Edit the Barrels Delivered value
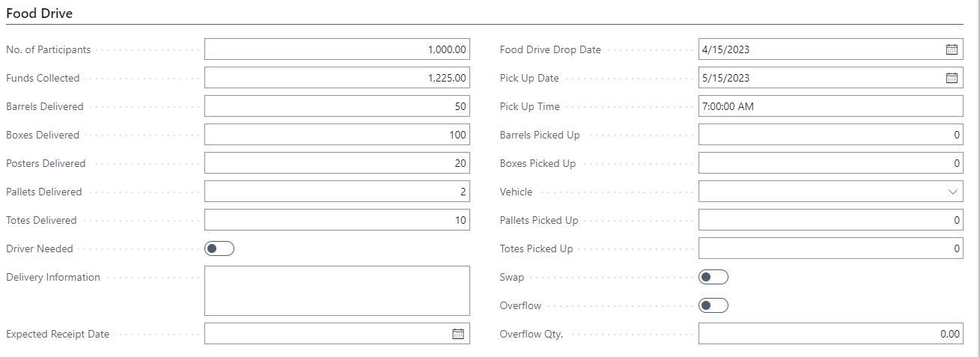The width and height of the screenshot is (980, 357). [337, 106]
